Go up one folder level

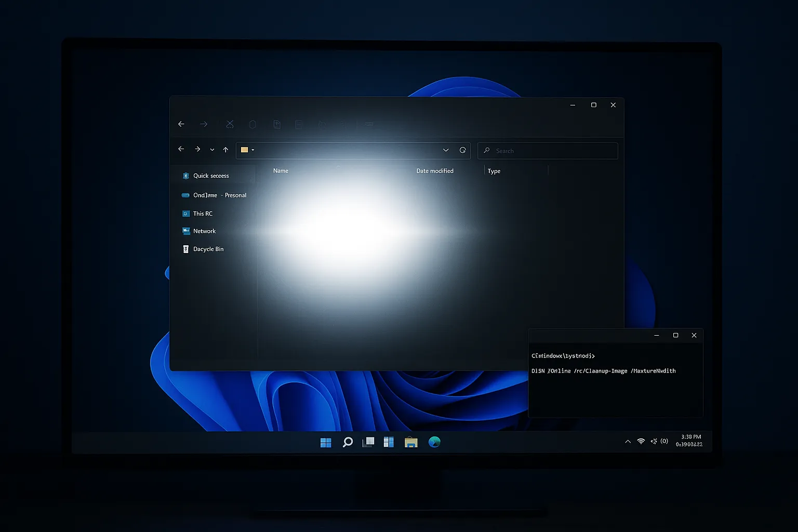[x=225, y=150]
